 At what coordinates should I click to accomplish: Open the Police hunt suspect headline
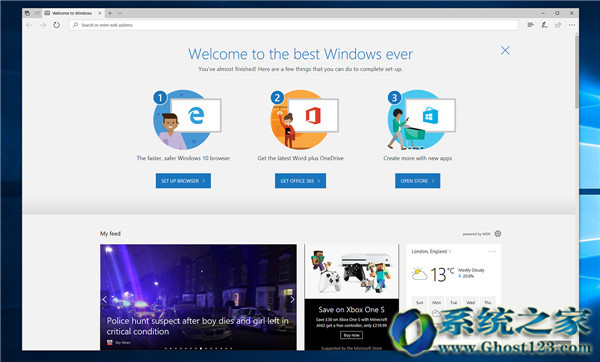(197, 326)
